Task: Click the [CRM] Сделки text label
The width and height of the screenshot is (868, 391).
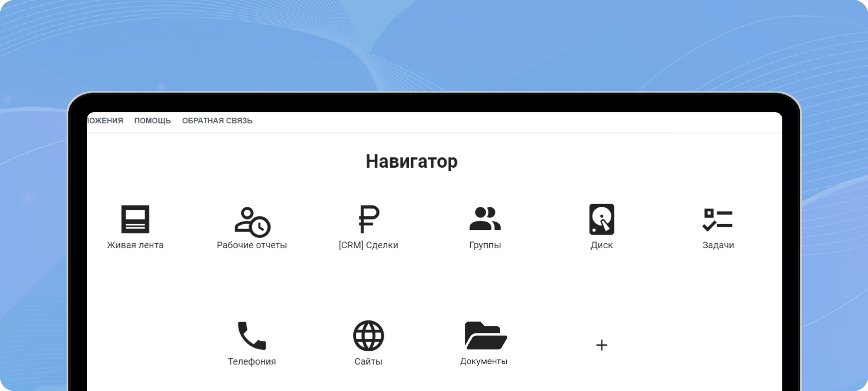Action: pyautogui.click(x=368, y=245)
